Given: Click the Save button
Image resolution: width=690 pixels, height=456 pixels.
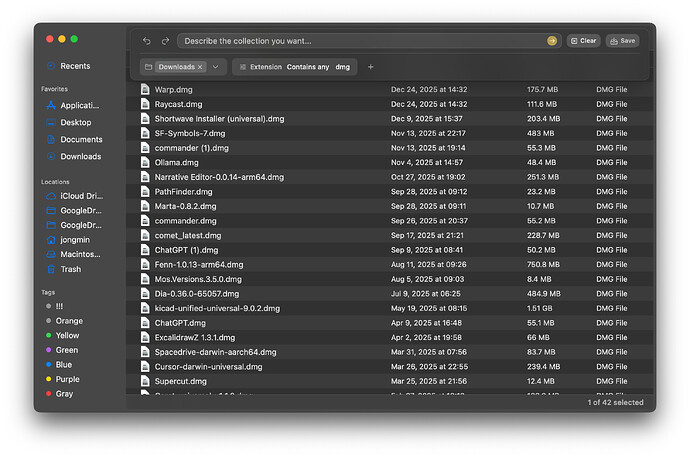Looking at the screenshot, I should pos(623,41).
